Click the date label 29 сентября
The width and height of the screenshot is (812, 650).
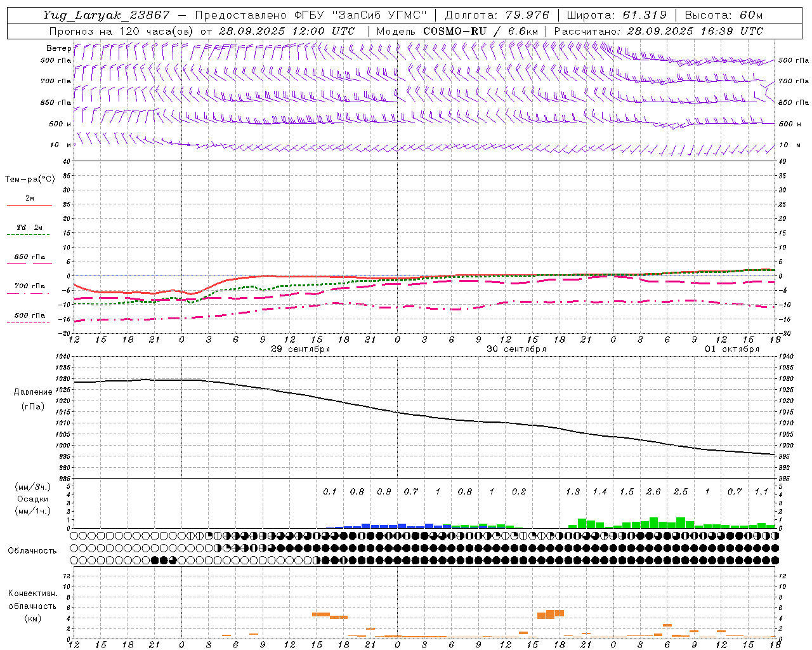[x=301, y=349]
